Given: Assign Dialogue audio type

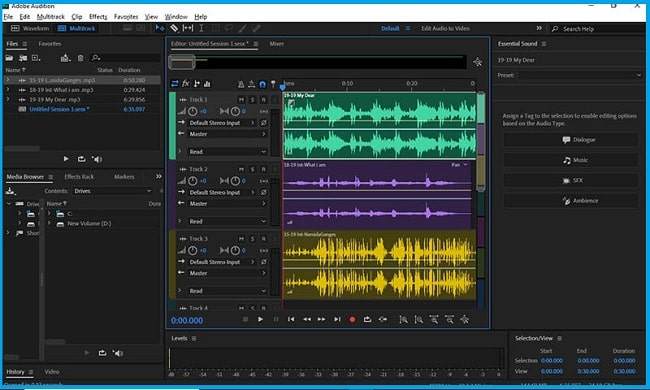Looking at the screenshot, I should [x=571, y=140].
